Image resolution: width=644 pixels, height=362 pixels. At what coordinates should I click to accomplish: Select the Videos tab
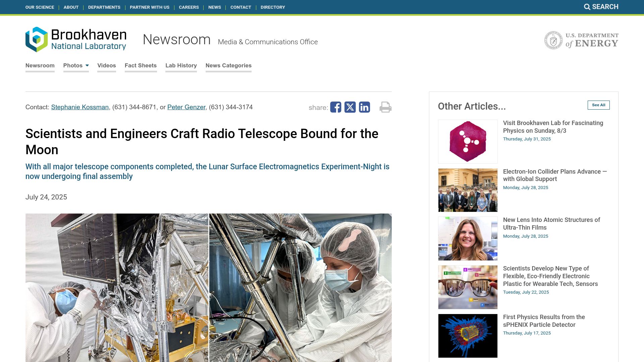pyautogui.click(x=107, y=65)
